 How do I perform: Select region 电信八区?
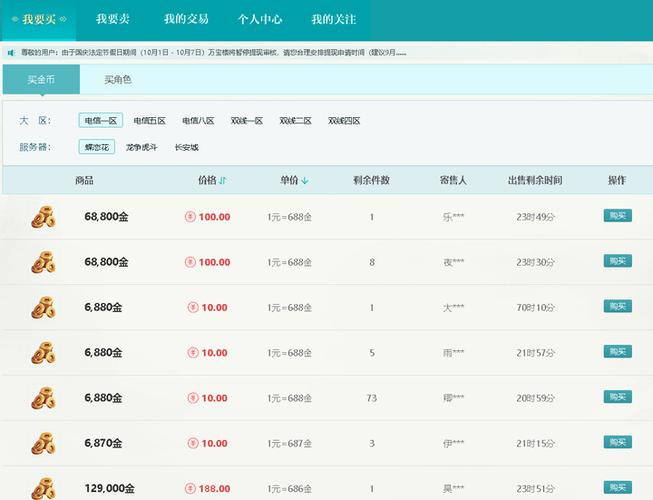(x=198, y=121)
